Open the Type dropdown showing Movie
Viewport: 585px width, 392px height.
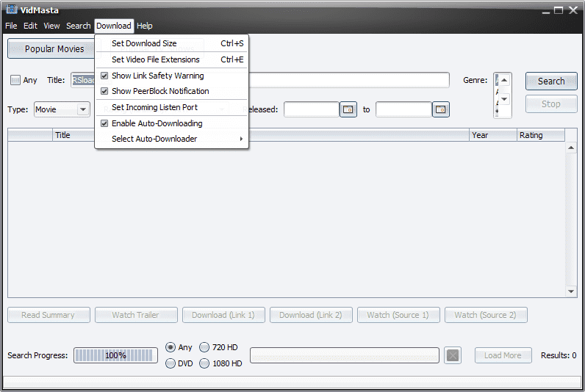(x=62, y=109)
